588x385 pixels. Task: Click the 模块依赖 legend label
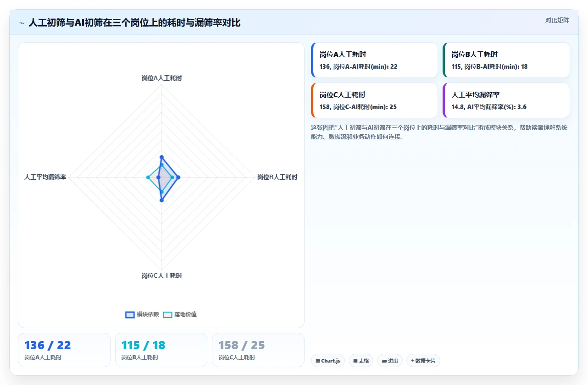(x=148, y=314)
